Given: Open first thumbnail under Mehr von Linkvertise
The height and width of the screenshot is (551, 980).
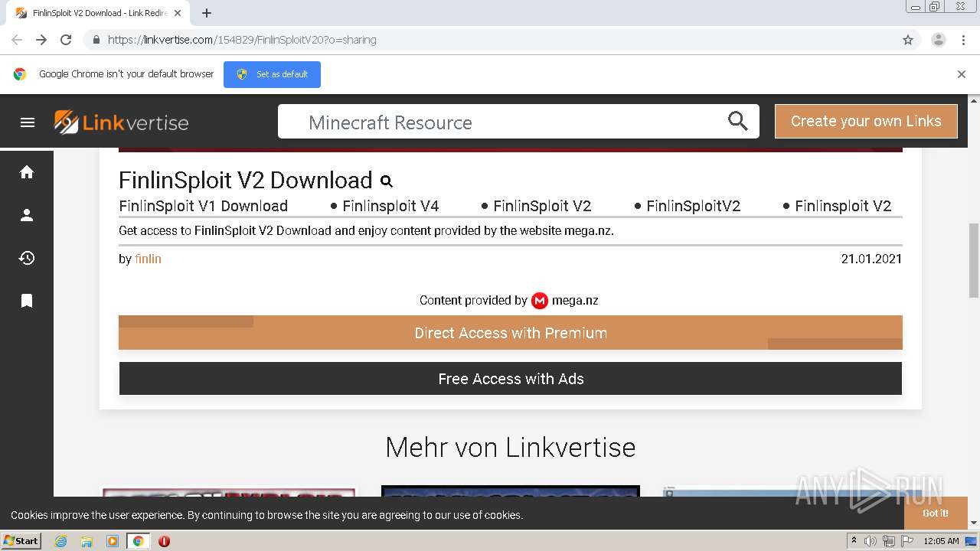Looking at the screenshot, I should (229, 491).
